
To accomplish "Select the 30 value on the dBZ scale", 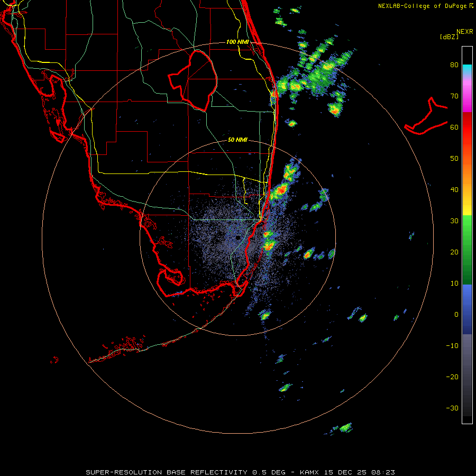I will point(454,221).
